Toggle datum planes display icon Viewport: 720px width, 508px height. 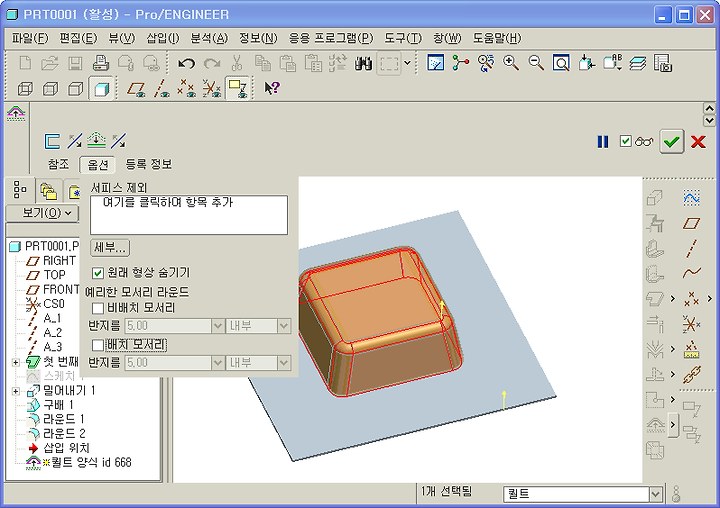pos(136,88)
